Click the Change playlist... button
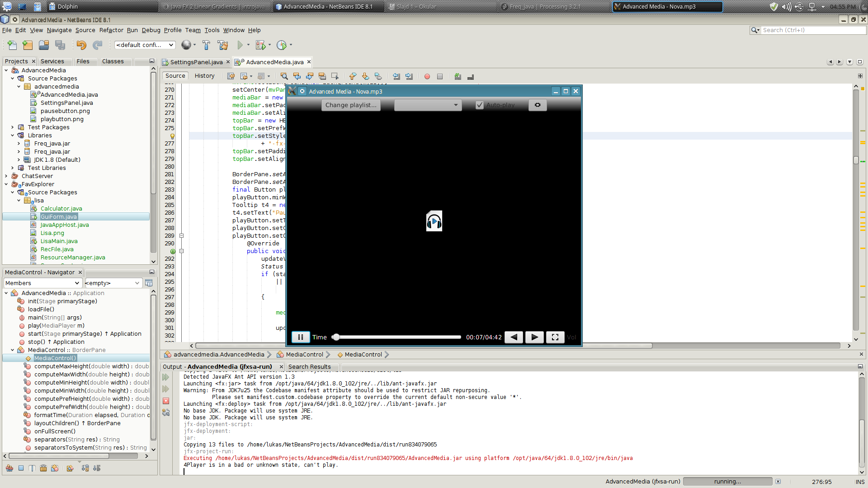The height and width of the screenshot is (488, 868). [351, 105]
